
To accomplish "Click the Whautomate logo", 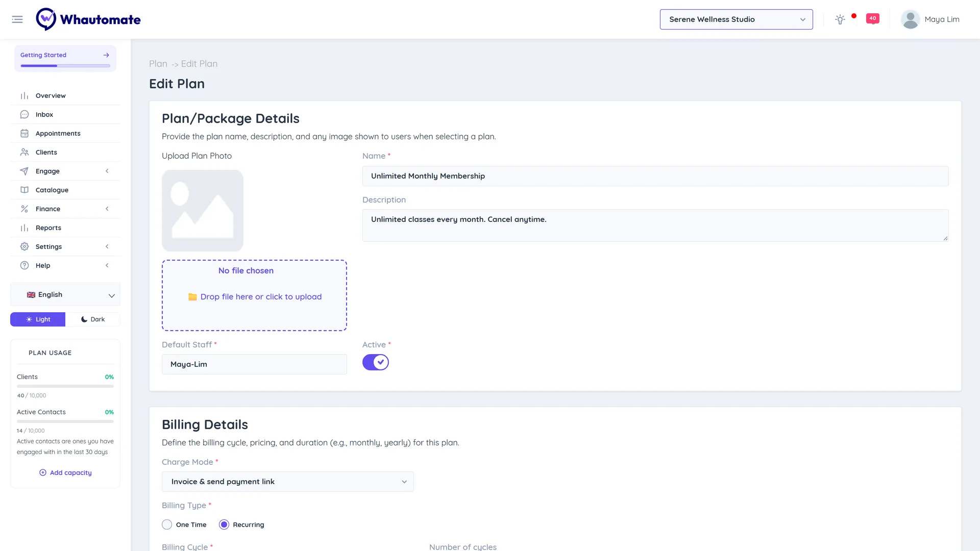I will pos(88,19).
